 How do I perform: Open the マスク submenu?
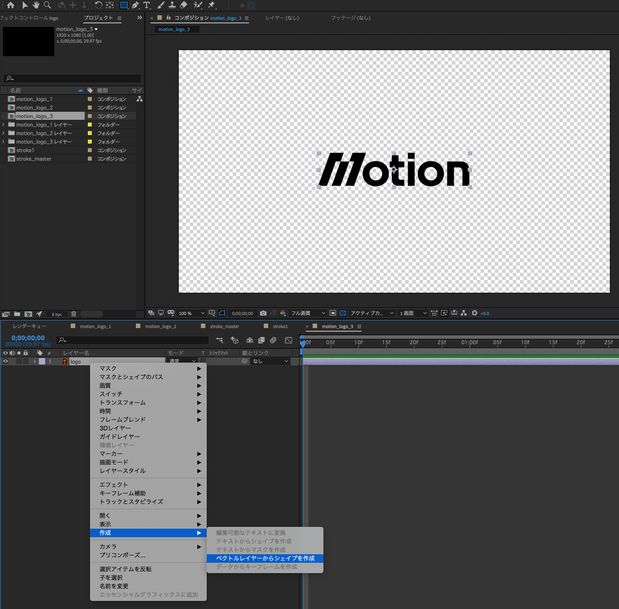point(148,368)
